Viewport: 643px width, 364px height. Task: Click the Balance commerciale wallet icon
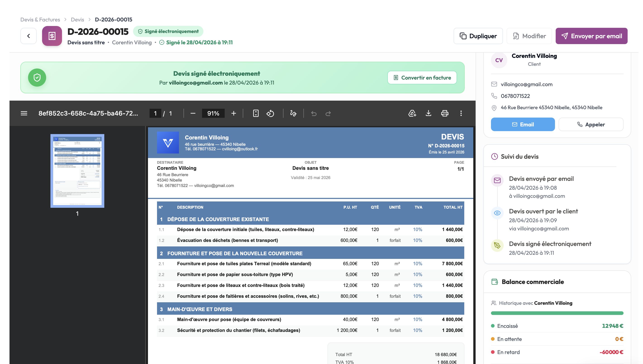494,282
